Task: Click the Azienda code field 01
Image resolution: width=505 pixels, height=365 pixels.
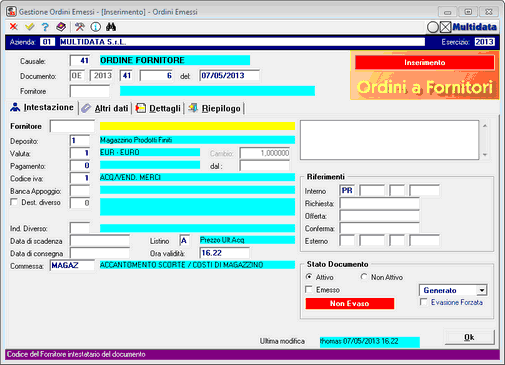Action: [47, 42]
